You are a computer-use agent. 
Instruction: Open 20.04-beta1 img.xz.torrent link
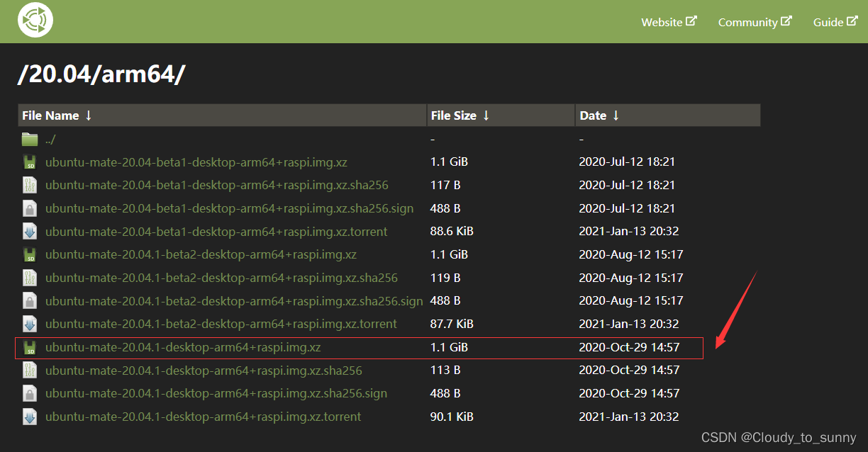(x=216, y=231)
